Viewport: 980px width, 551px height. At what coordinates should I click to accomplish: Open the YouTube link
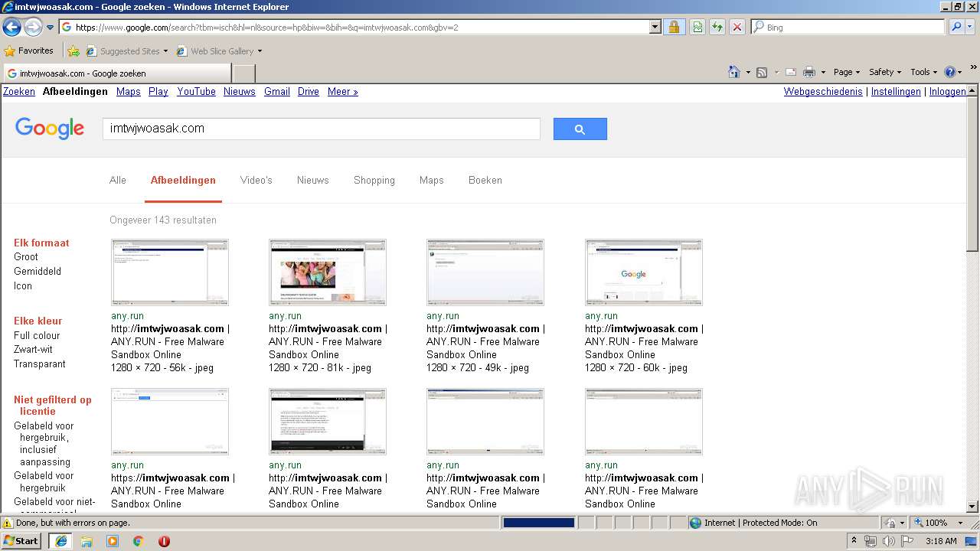click(196, 92)
